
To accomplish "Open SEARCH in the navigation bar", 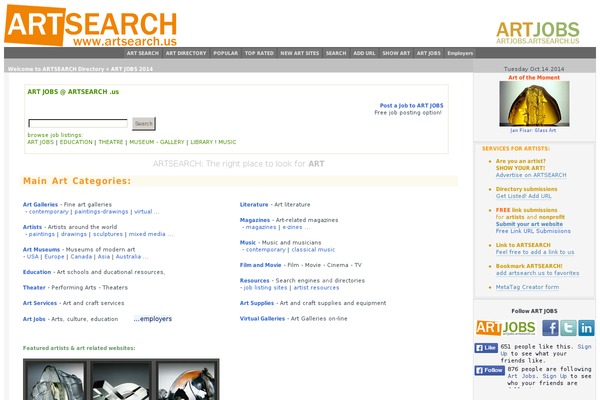I will pos(336,53).
